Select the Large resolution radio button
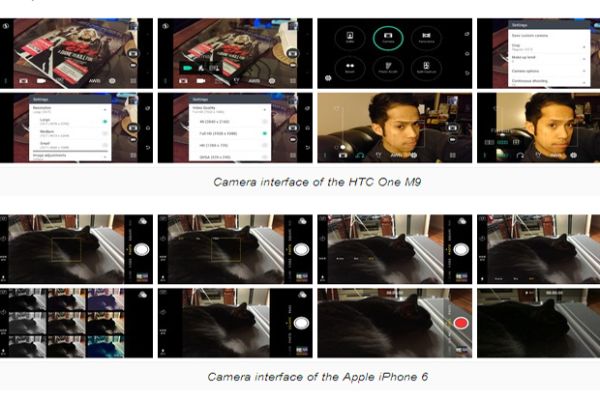The image size is (600, 399). (x=104, y=122)
